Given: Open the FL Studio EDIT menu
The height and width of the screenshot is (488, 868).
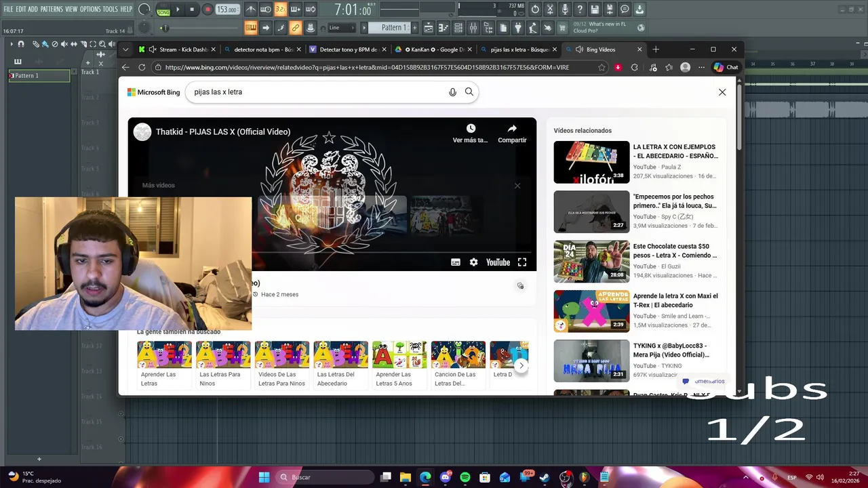Looking at the screenshot, I should click(21, 9).
